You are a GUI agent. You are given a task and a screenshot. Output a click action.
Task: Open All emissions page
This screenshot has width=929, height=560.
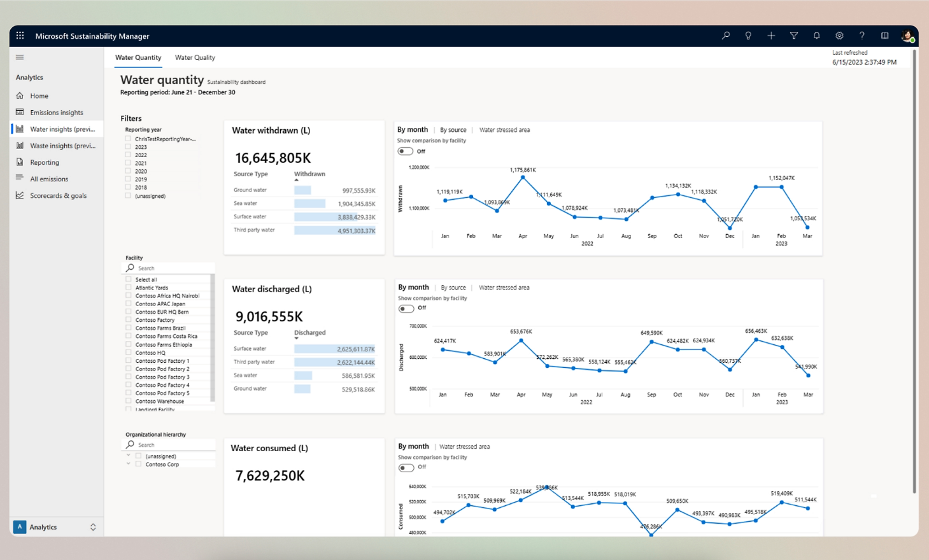pos(49,179)
